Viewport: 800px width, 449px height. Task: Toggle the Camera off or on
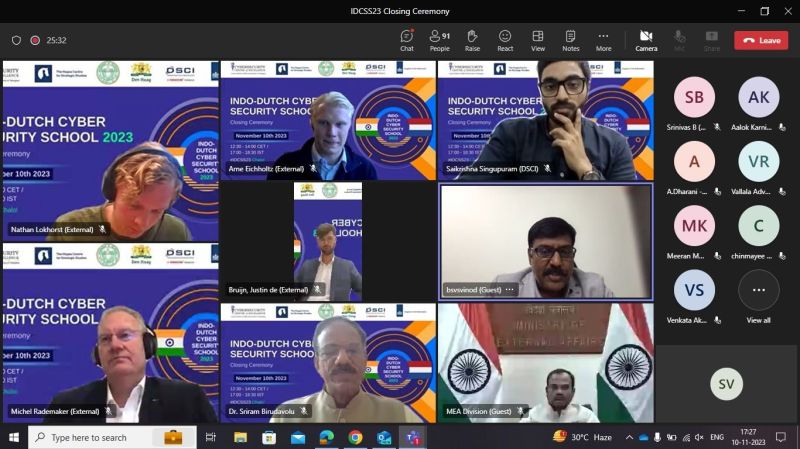tap(646, 40)
